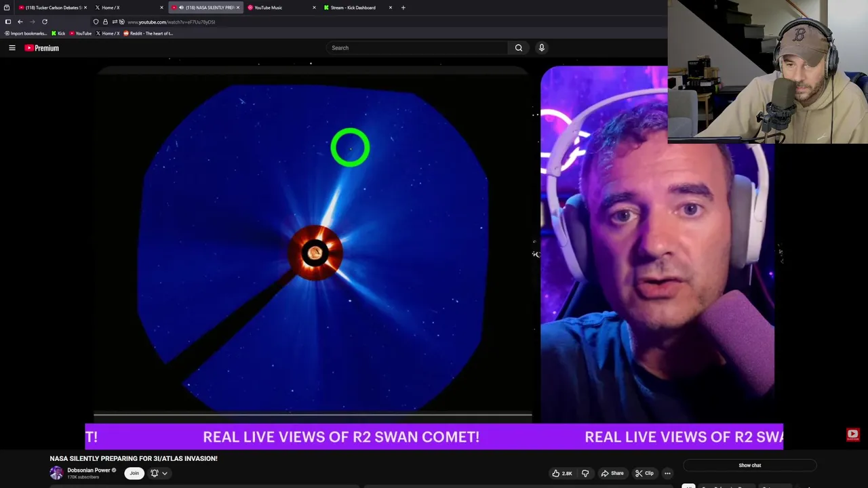The width and height of the screenshot is (868, 488).
Task: Open tracking protection shield icon
Action: (96, 22)
